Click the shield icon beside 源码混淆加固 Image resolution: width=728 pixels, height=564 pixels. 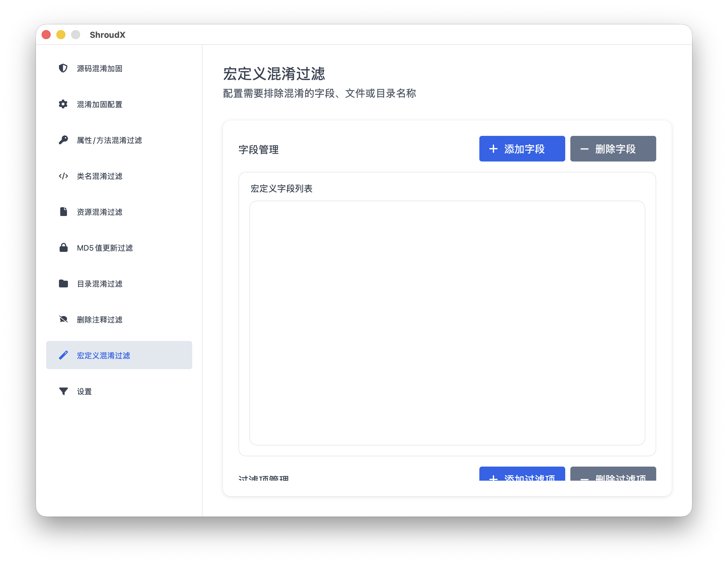[63, 68]
